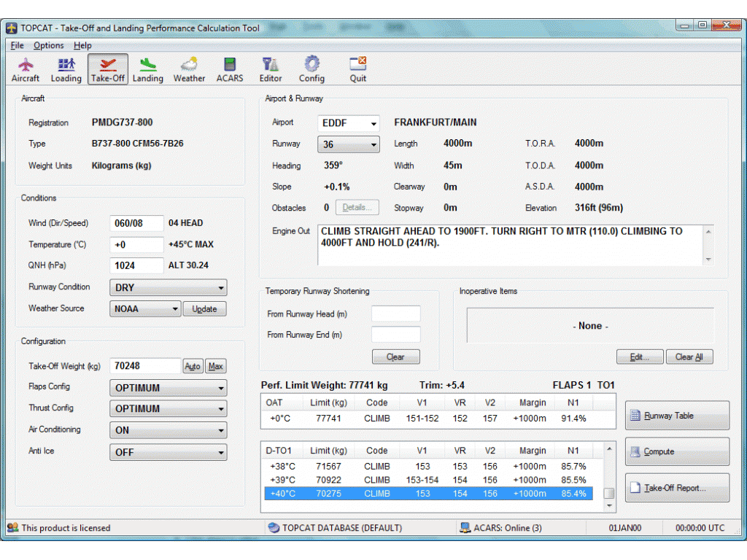Click the Perf. Limit Weight 77741 kg text
This screenshot has height=560, width=747.
pyautogui.click(x=325, y=385)
